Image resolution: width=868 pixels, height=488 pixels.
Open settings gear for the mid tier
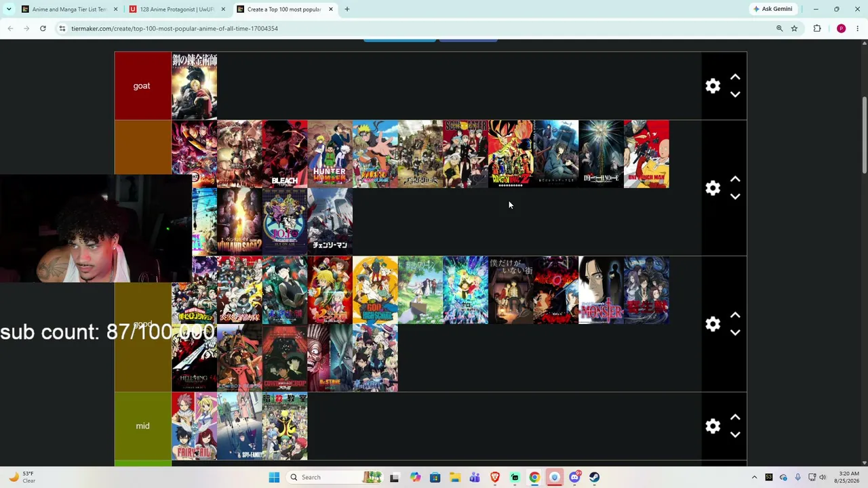(713, 426)
